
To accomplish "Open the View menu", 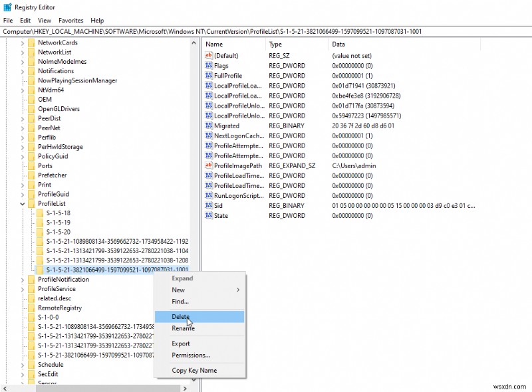I will coord(44,20).
